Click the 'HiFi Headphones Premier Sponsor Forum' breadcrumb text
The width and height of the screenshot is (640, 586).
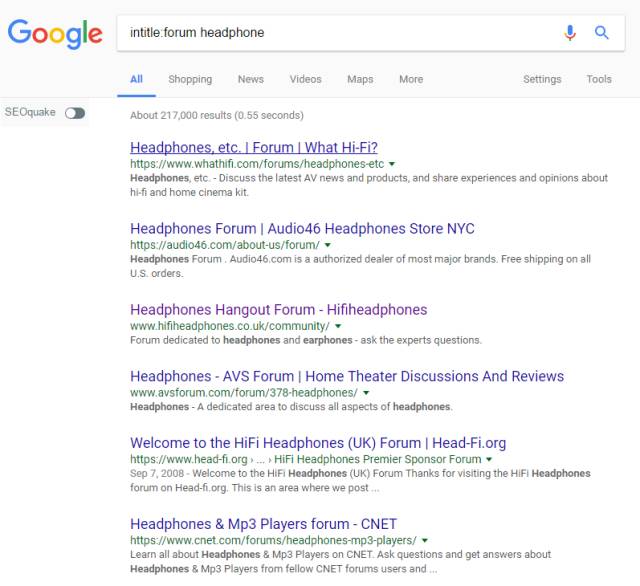[378, 459]
